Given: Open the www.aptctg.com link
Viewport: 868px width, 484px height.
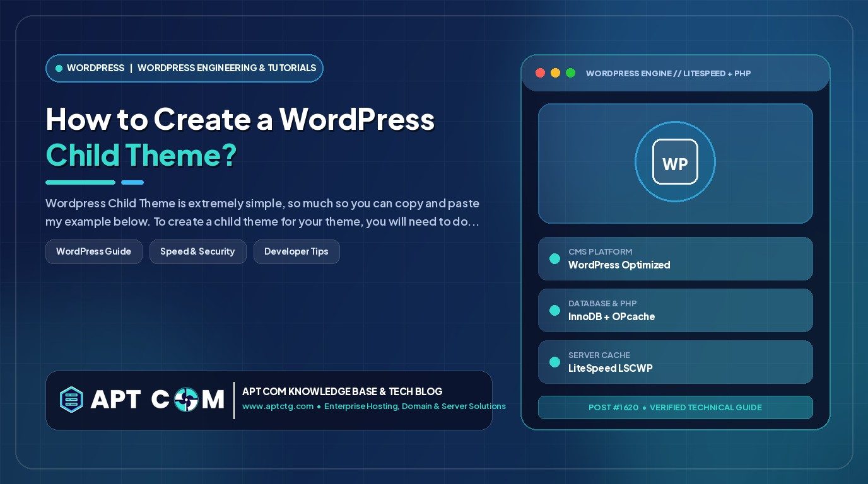Looking at the screenshot, I should (278, 406).
